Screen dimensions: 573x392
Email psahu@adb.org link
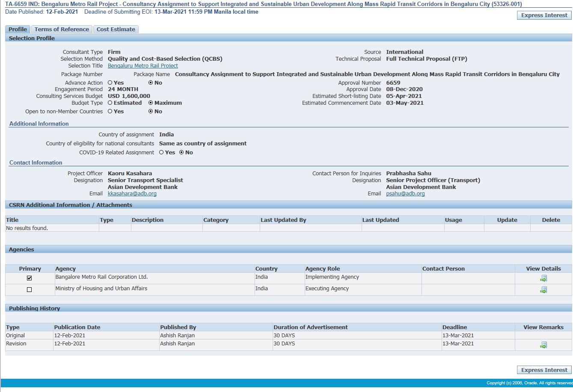click(405, 193)
